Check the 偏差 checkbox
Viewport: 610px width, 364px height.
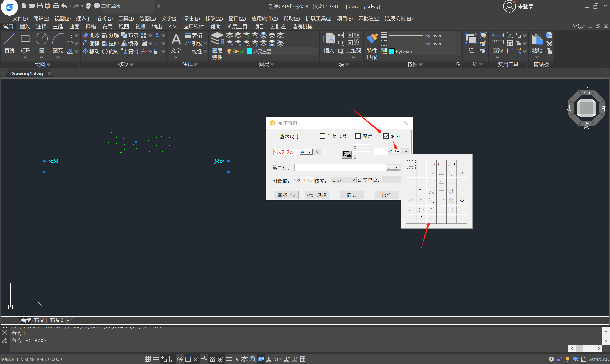[x=358, y=136]
